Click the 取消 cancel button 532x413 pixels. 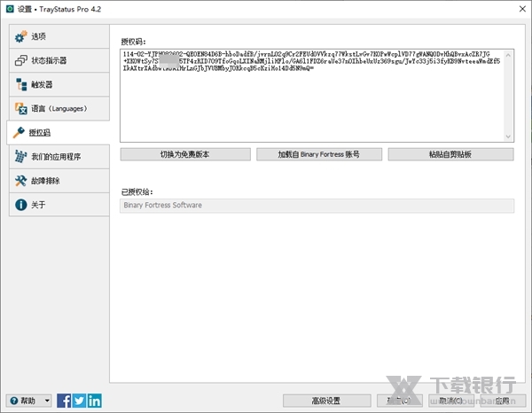pyautogui.click(x=451, y=401)
